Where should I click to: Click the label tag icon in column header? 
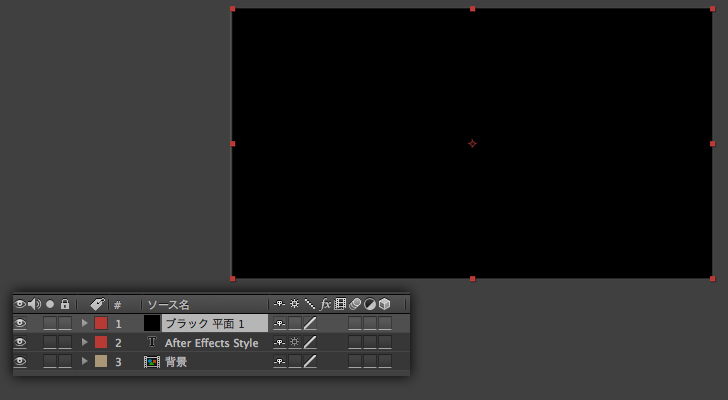pos(98,304)
